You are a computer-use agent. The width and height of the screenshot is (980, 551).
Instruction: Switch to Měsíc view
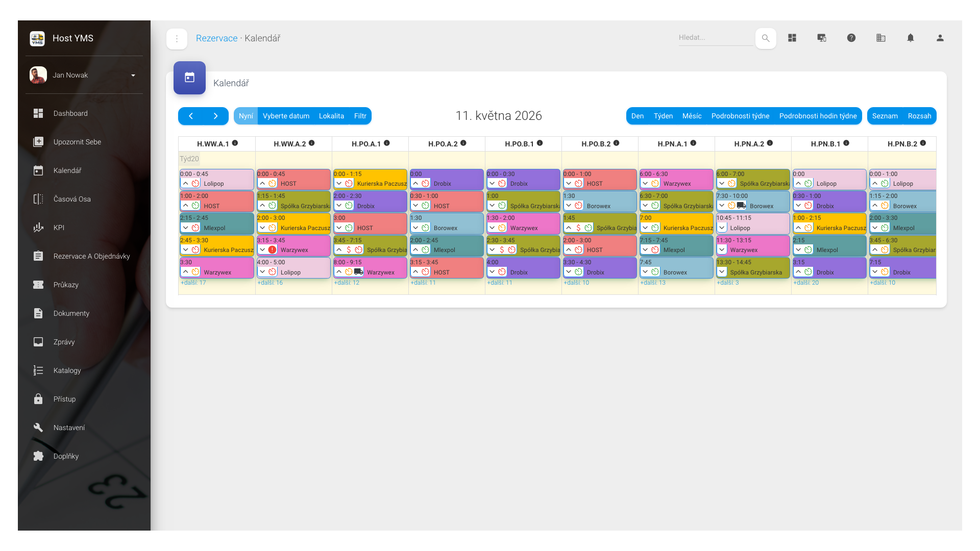coord(692,116)
